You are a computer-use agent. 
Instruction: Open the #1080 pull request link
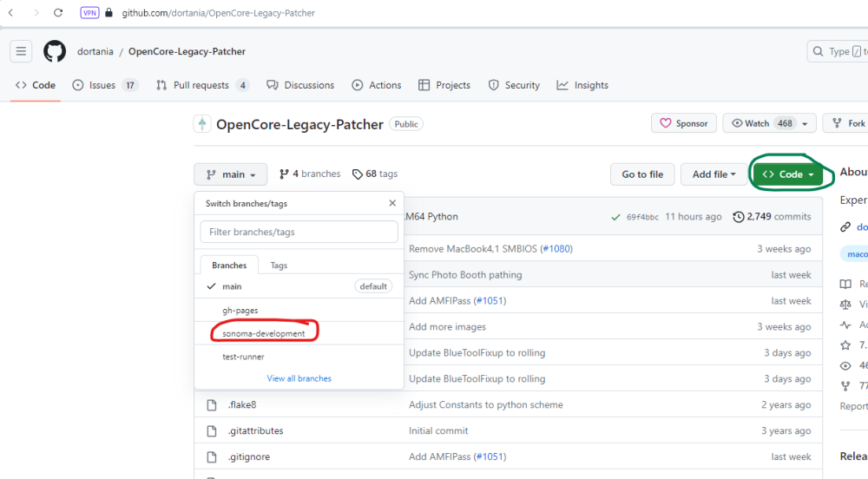pos(557,249)
